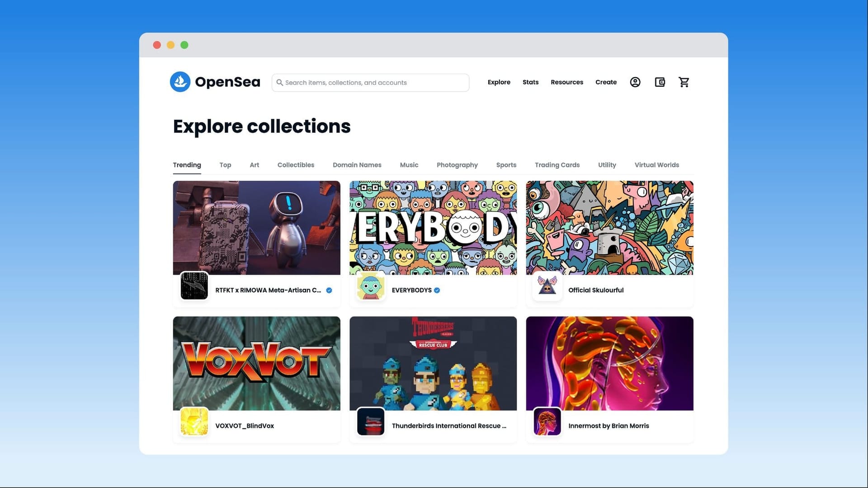Click the OpenSea ship logo icon
This screenshot has height=488, width=868.
coord(180,82)
